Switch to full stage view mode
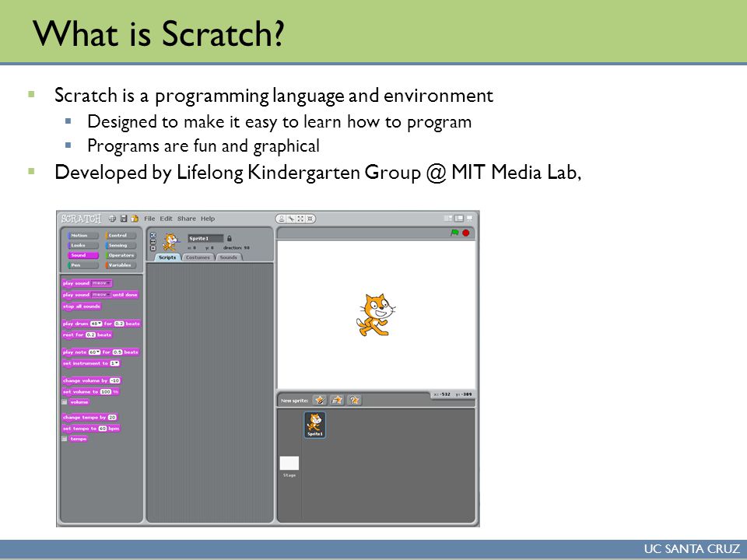This screenshot has width=747, height=560. (459, 218)
